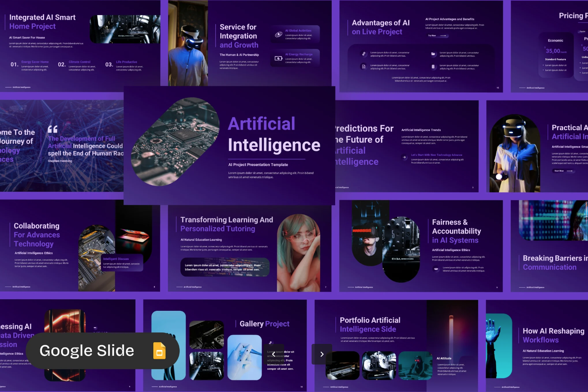Open the Artificial Intelligence title slide

(x=230, y=145)
